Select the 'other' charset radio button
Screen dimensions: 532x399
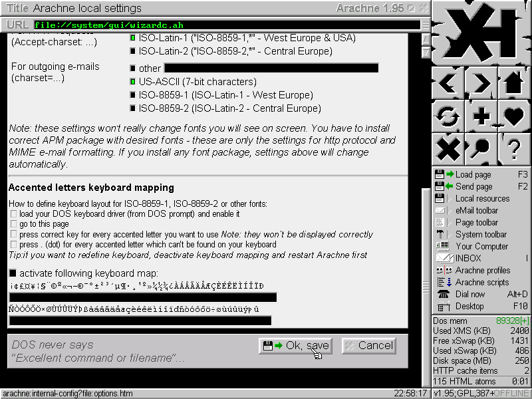point(132,68)
